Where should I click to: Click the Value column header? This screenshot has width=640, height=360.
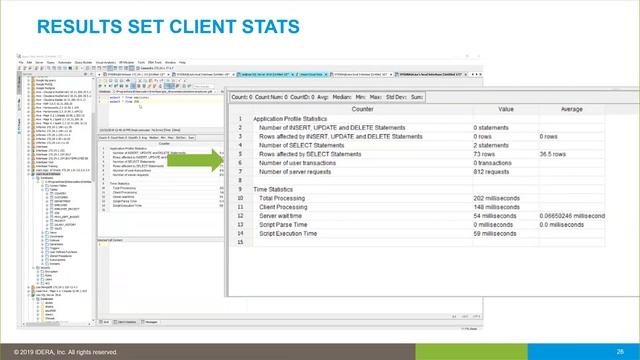click(x=506, y=109)
